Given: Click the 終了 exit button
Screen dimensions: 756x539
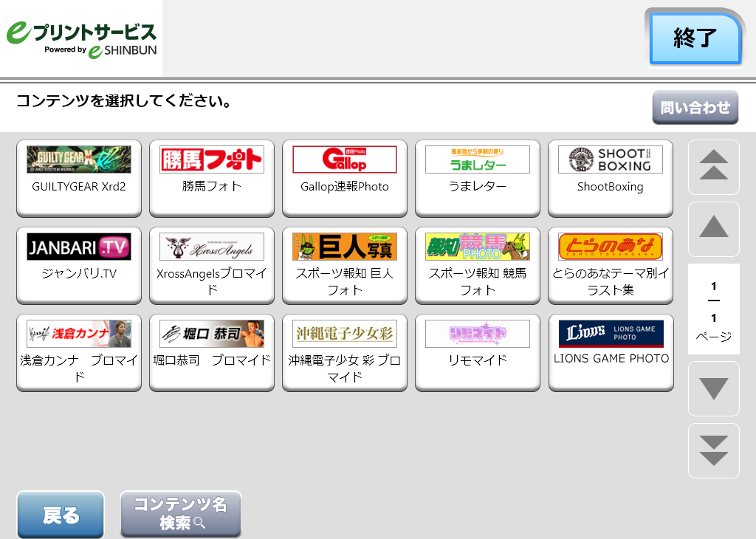Looking at the screenshot, I should tap(695, 38).
